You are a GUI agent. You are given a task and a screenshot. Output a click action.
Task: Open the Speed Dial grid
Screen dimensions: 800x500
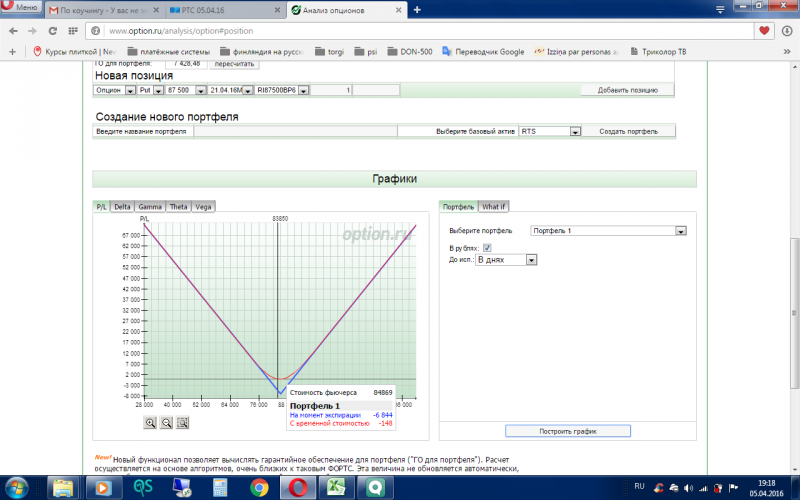(x=73, y=31)
